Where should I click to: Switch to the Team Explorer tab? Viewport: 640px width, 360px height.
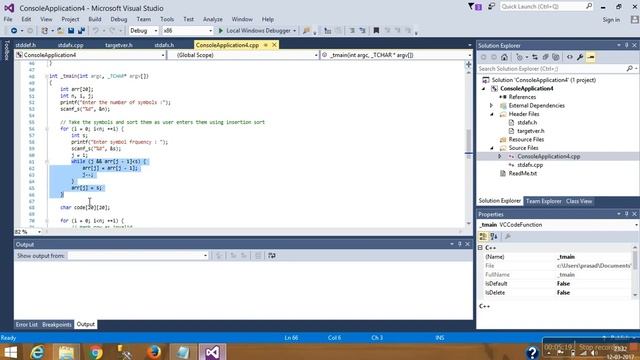pos(543,201)
